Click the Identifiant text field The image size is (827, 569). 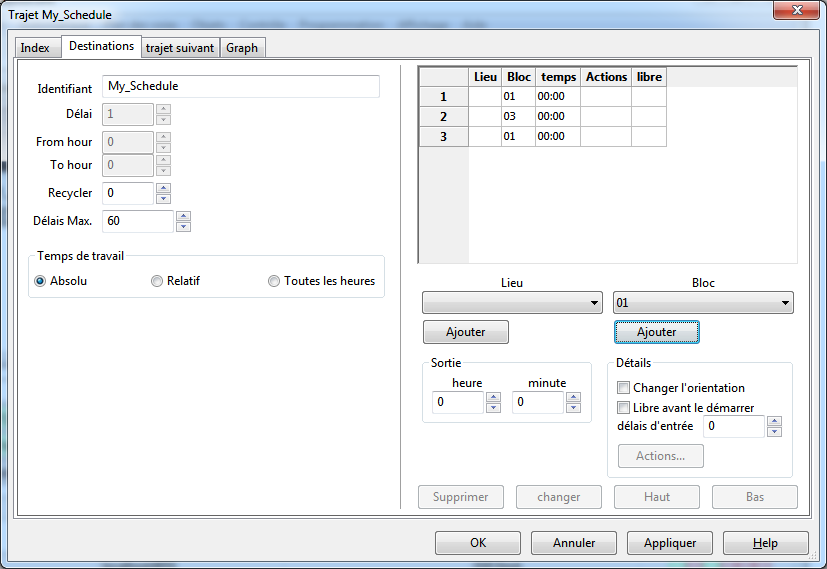click(x=241, y=87)
